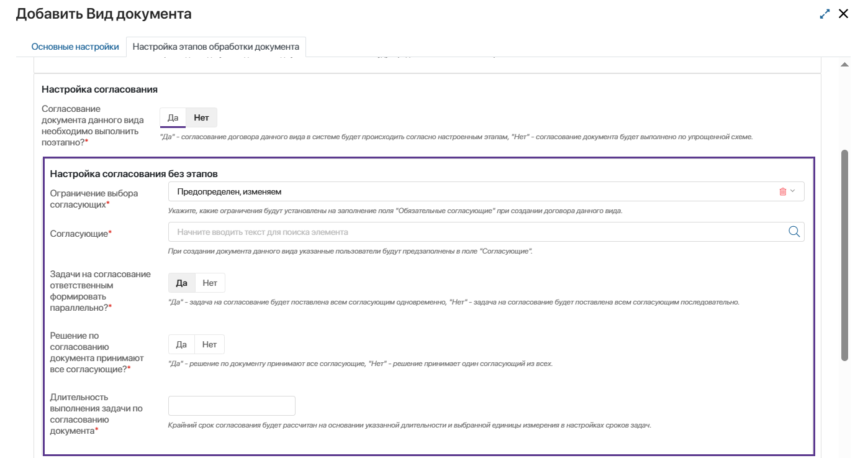Set Нет for принимают все согласующие
Image resolution: width=868 pixels, height=458 pixels.
209,344
